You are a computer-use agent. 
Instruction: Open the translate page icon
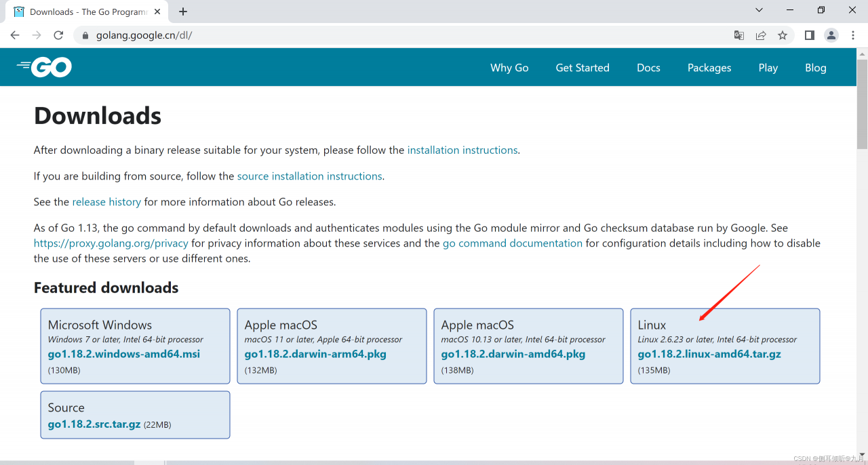pos(739,35)
